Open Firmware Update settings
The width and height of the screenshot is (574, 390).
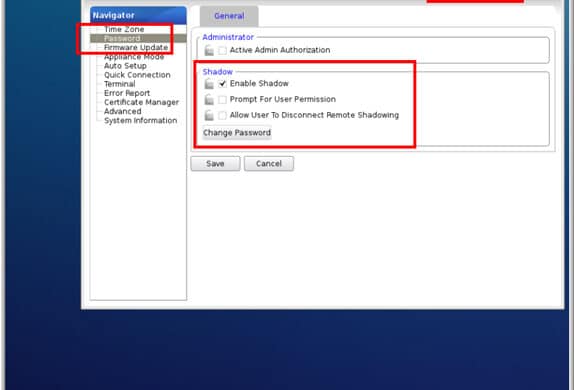coord(136,48)
